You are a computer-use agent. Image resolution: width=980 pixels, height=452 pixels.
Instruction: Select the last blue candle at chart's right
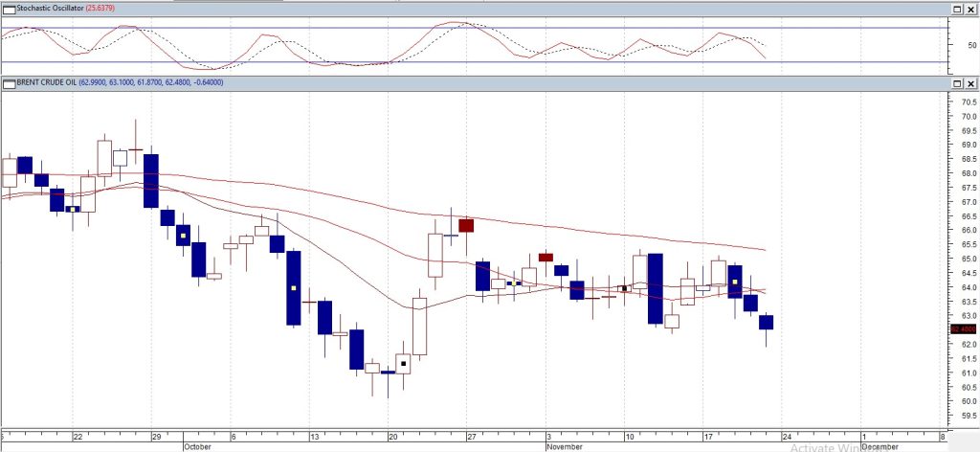tap(767, 322)
